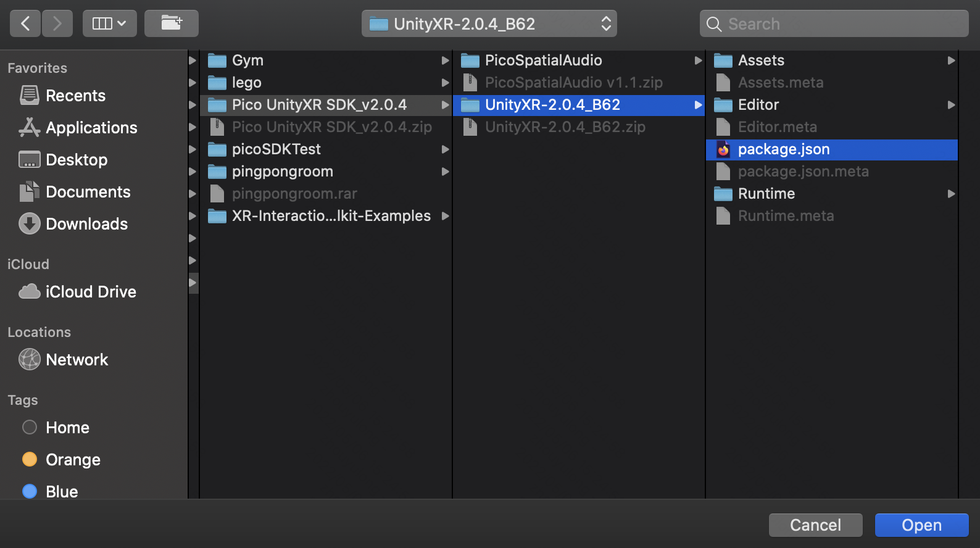Screen dimensions: 980x548
Task: Select the Runtime.meta file
Action: coord(832,216)
